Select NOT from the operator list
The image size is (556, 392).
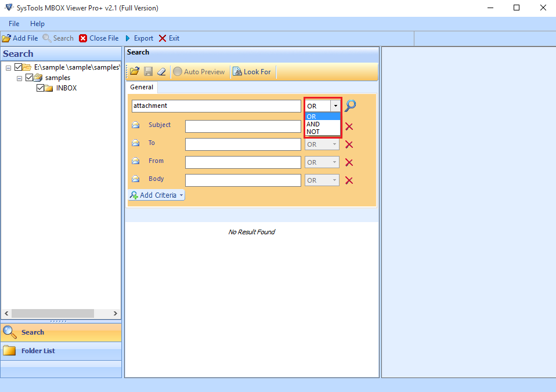coord(323,132)
